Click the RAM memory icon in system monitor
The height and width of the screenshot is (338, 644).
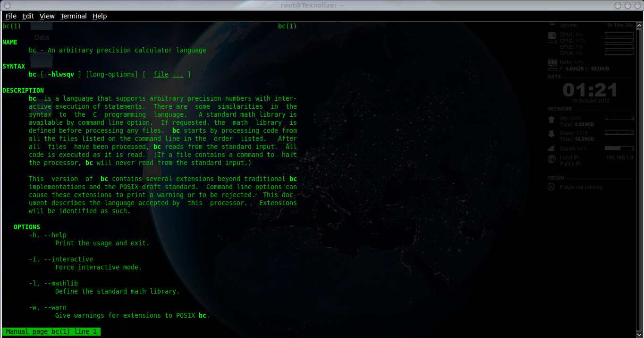[552, 63]
